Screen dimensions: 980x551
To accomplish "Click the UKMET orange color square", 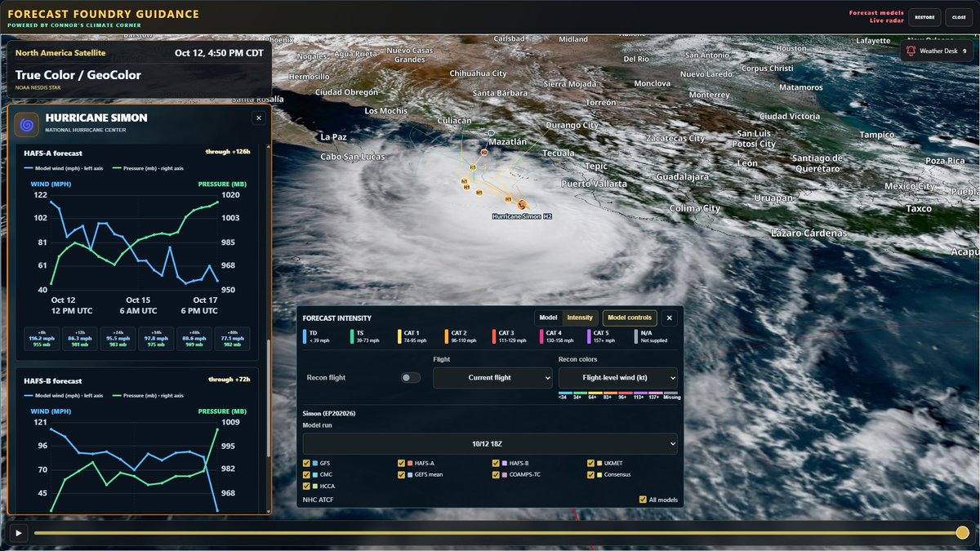I will 600,463.
